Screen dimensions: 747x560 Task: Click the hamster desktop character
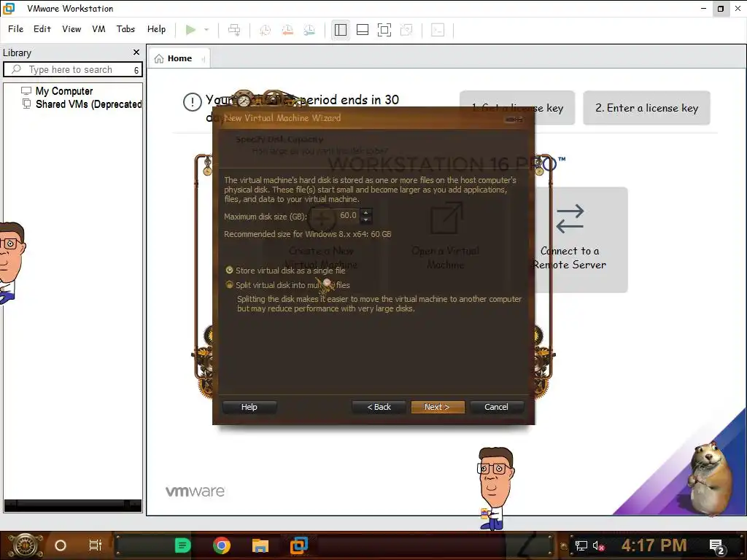[x=710, y=478]
